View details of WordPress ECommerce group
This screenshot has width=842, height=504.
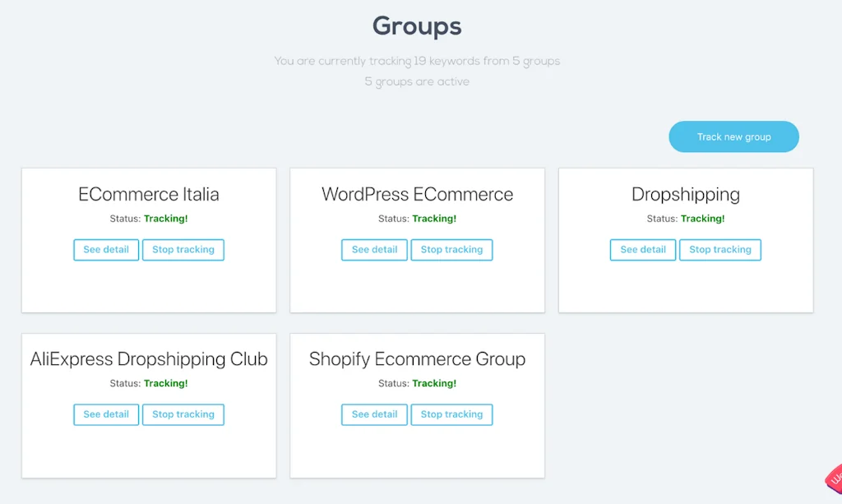pyautogui.click(x=374, y=250)
